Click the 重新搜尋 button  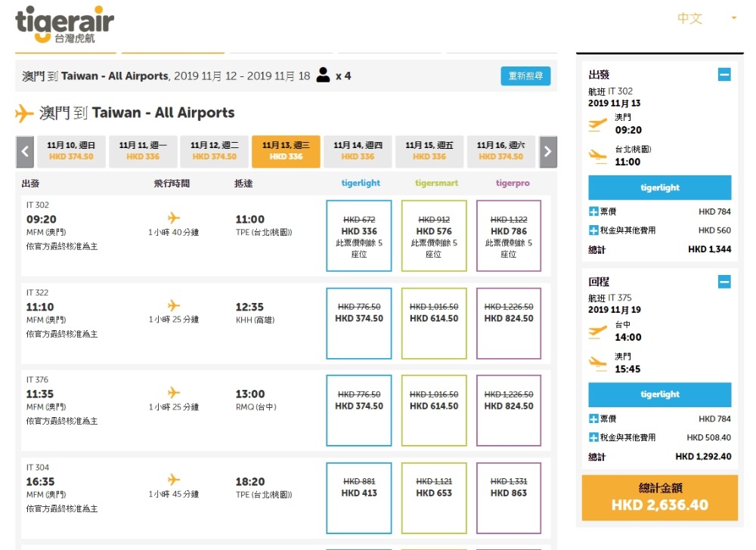click(525, 76)
